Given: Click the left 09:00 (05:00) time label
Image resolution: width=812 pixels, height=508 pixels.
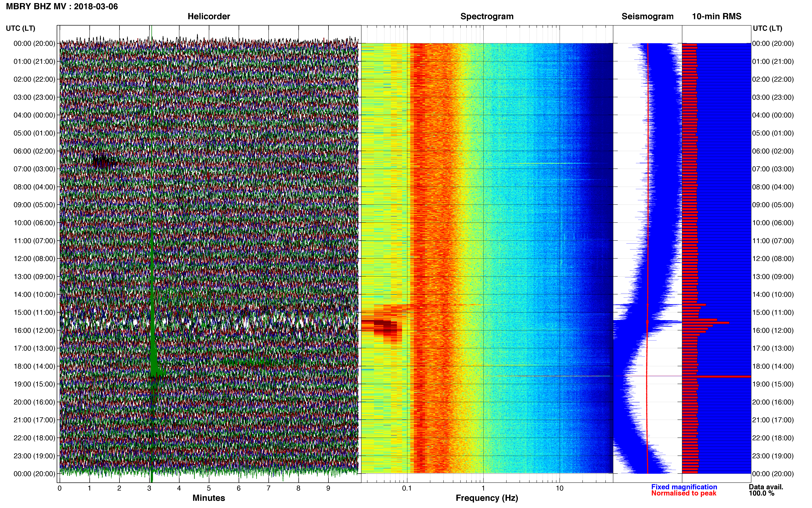Looking at the screenshot, I should coord(34,205).
